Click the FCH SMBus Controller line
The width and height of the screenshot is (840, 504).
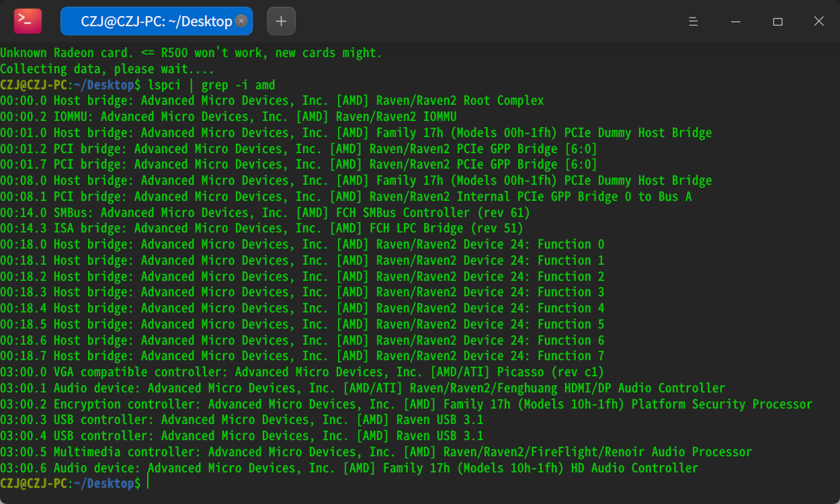[x=269, y=212]
